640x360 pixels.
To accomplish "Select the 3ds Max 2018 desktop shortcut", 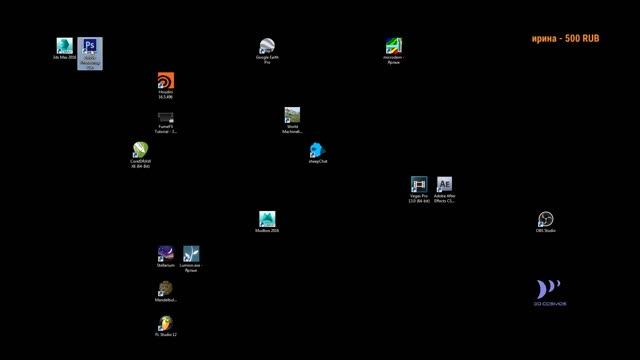I will pos(64,49).
